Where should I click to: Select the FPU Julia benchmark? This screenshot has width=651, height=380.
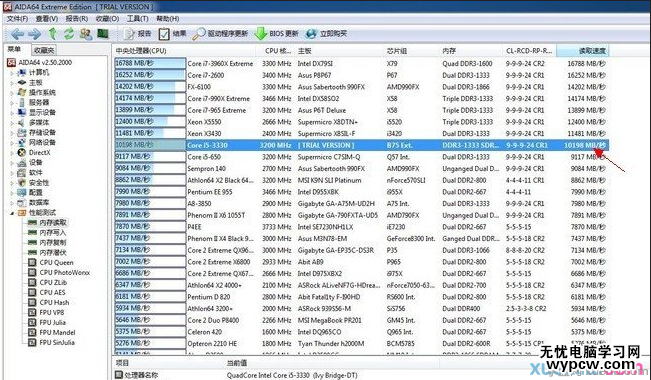[52, 322]
